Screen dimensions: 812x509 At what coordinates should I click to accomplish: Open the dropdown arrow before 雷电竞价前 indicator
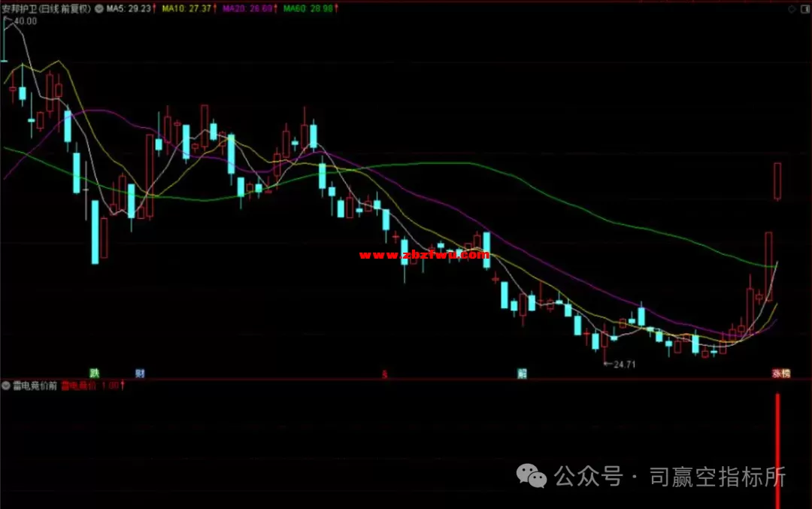click(x=6, y=385)
